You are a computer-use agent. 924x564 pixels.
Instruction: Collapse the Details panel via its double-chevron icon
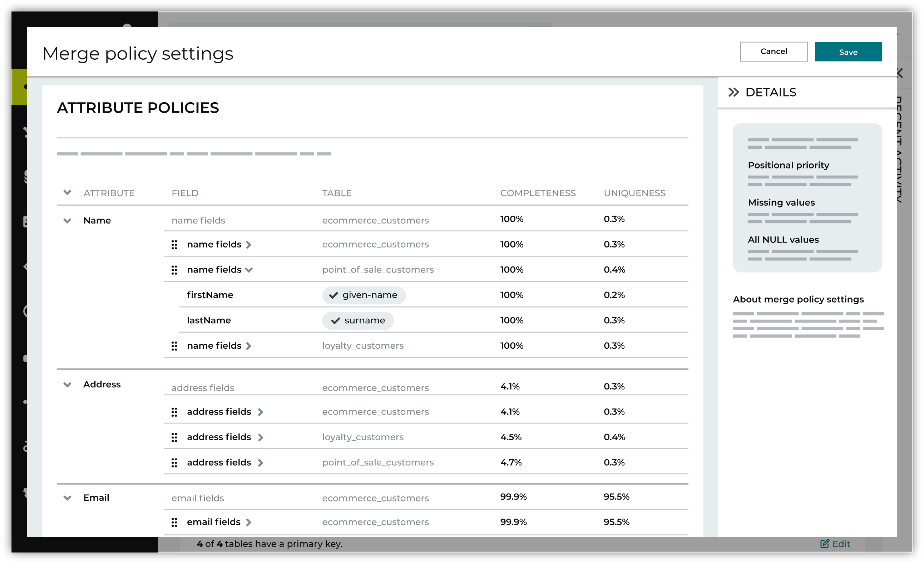pyautogui.click(x=735, y=92)
